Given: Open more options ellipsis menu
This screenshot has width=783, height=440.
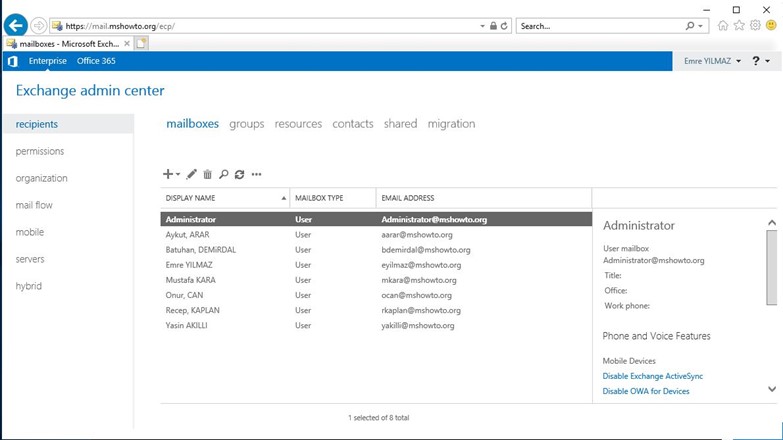Looking at the screenshot, I should coord(256,174).
